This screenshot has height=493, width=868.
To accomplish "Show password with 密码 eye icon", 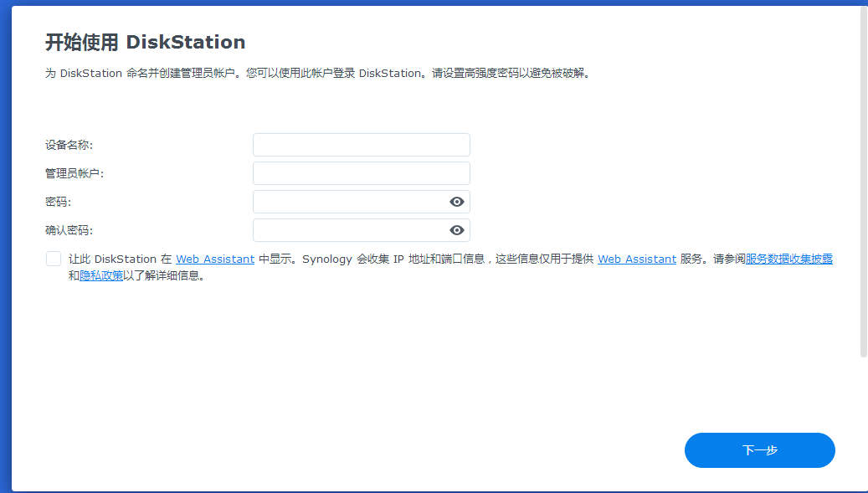I will click(x=457, y=202).
